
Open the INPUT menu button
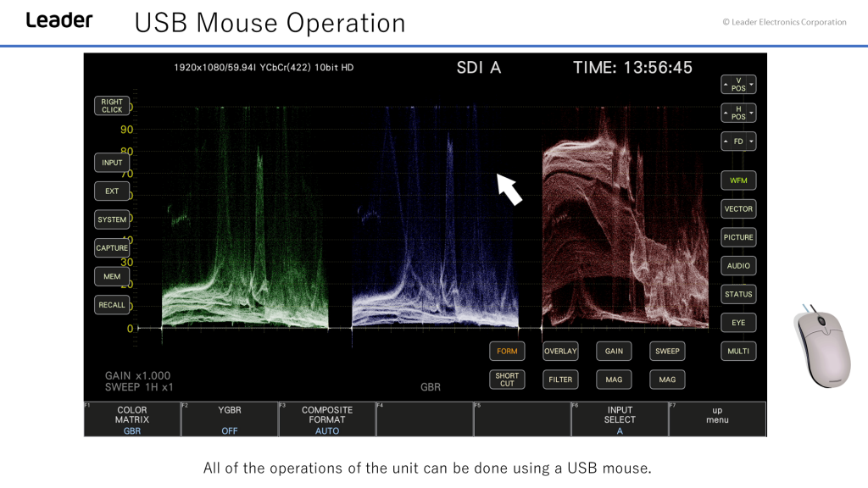click(112, 163)
